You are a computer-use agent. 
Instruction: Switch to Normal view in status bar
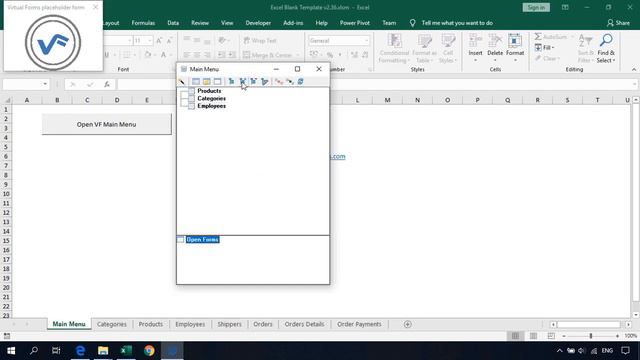(516, 336)
